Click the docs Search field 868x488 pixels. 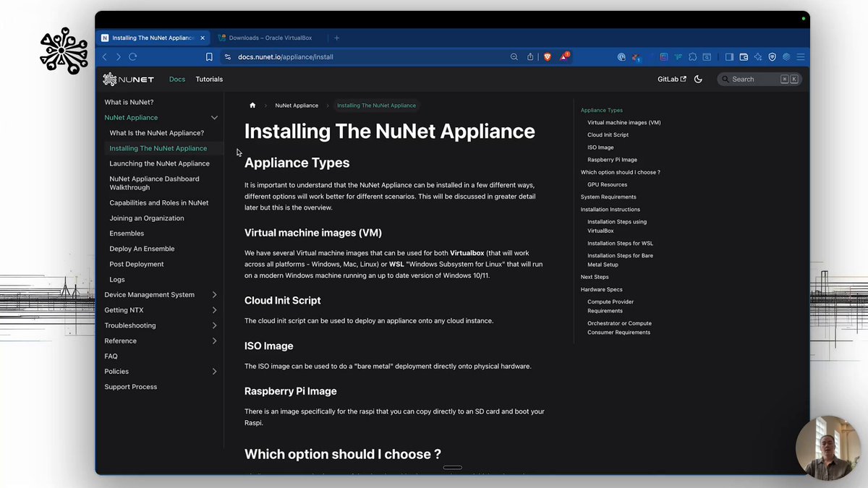[759, 80]
